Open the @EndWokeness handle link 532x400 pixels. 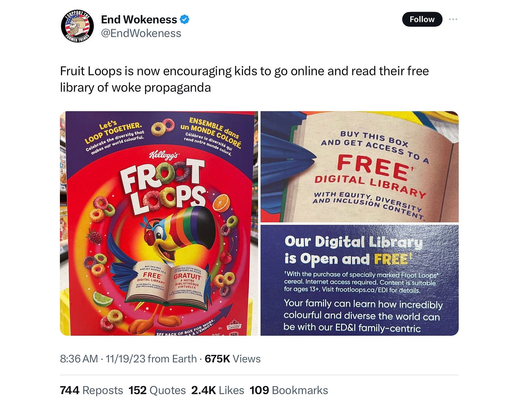[x=141, y=33]
